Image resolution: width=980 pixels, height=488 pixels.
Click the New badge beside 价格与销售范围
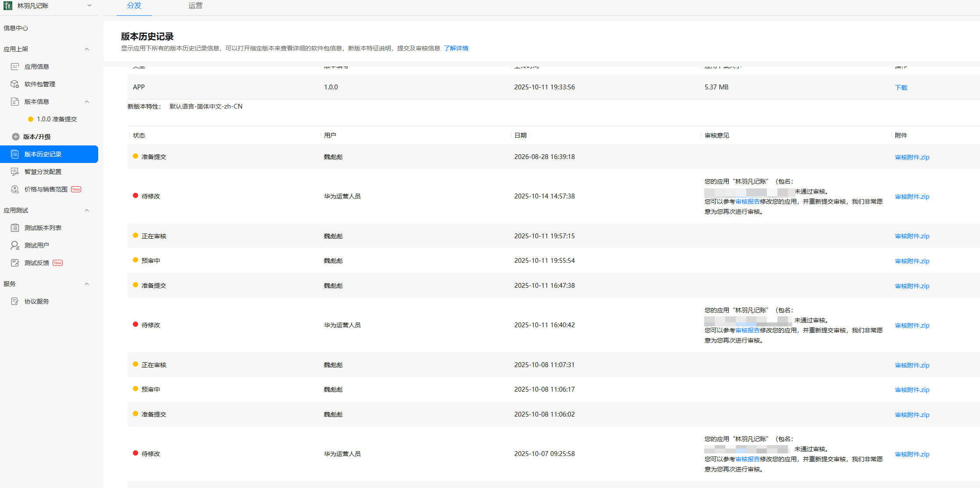pyautogui.click(x=76, y=189)
